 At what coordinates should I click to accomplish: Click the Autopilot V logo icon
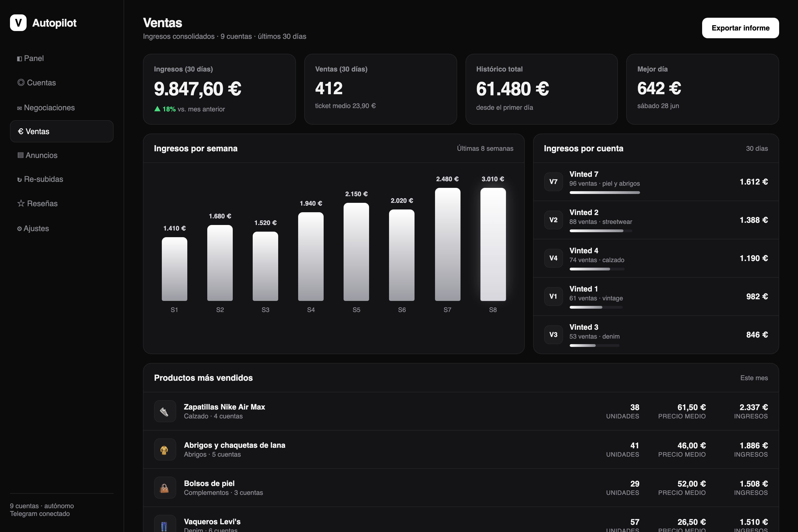point(18,23)
